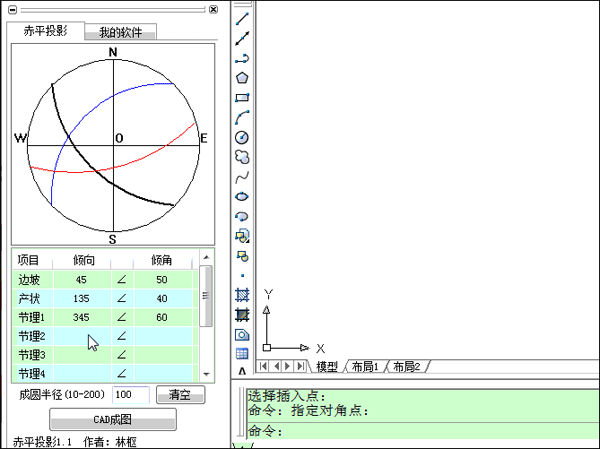The image size is (600, 449).
Task: Select the Ellipse tool
Action: [x=241, y=196]
